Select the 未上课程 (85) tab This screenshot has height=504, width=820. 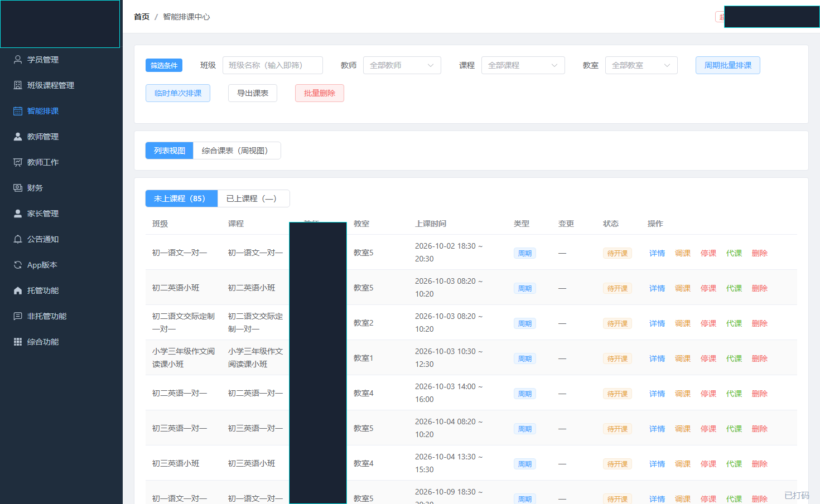pos(181,198)
